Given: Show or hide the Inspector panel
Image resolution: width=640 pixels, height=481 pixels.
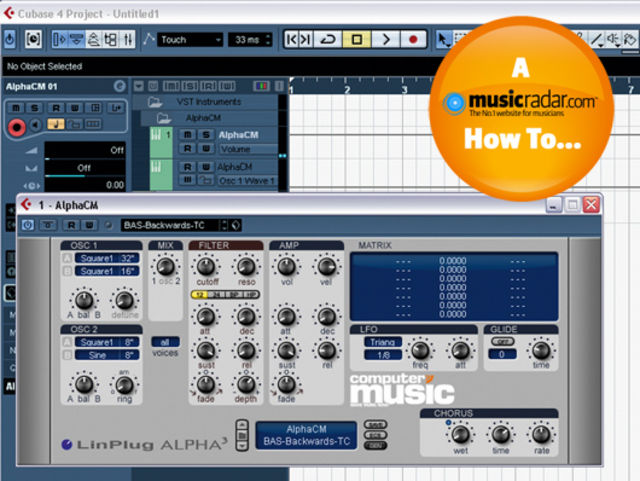Looking at the screenshot, I should (59, 40).
